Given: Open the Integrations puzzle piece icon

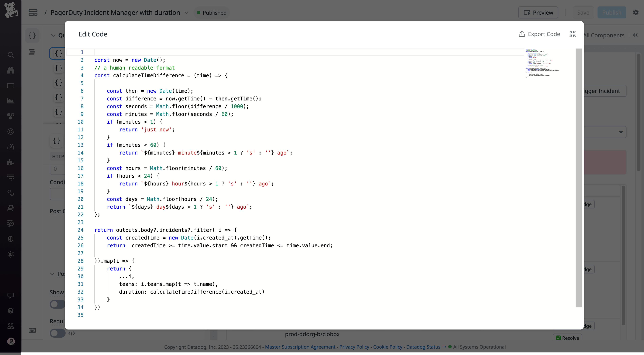Looking at the screenshot, I should [x=11, y=162].
